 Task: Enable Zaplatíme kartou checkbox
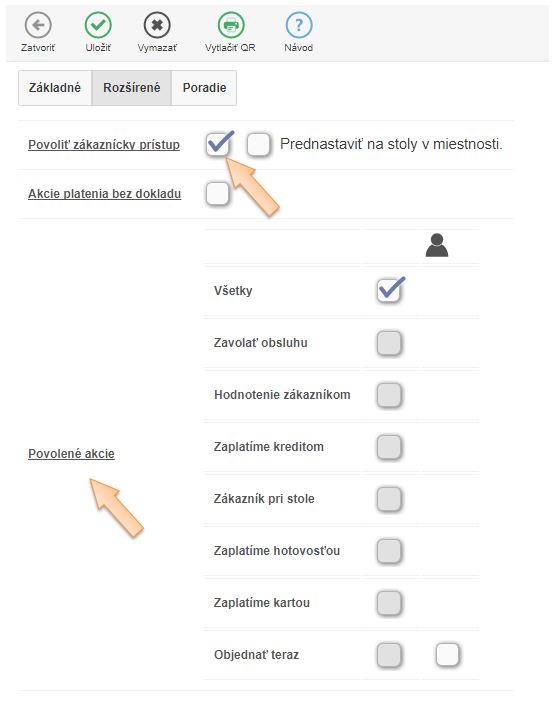389,603
